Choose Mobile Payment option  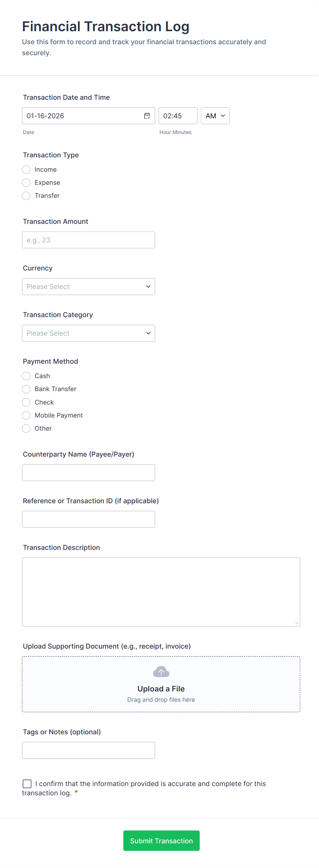tap(26, 415)
